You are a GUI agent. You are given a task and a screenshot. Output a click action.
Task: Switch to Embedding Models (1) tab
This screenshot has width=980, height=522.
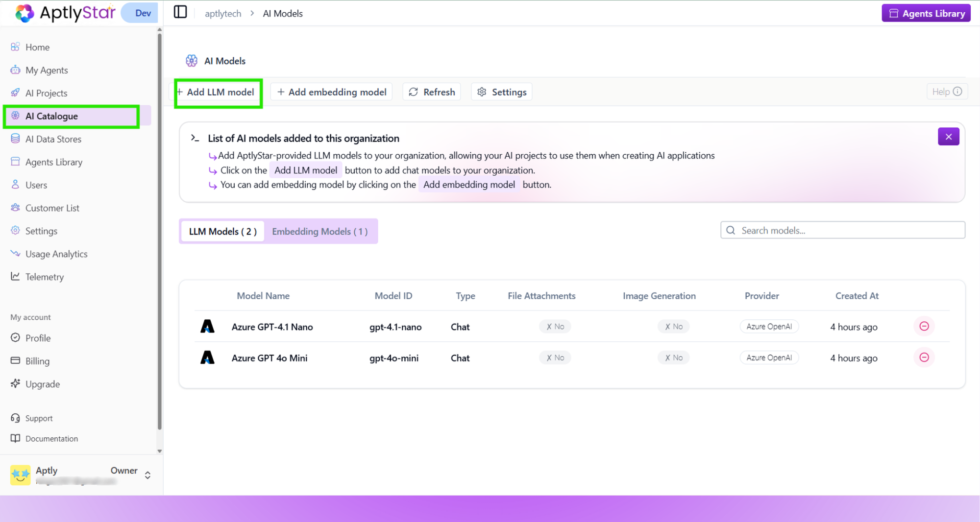(320, 231)
